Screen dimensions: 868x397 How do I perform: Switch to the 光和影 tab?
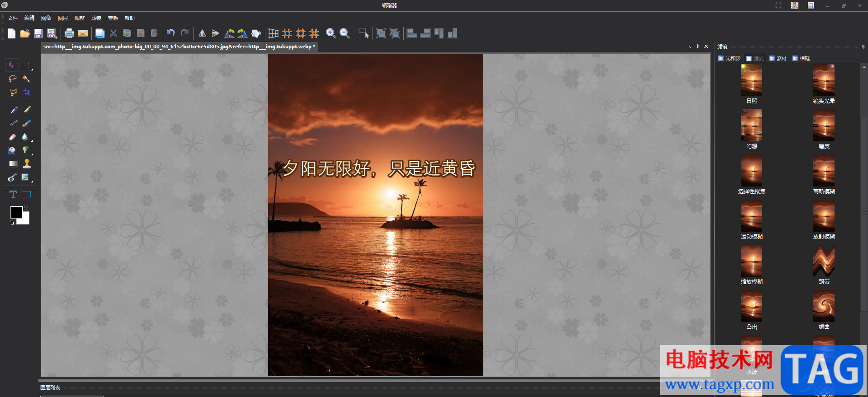(729, 58)
